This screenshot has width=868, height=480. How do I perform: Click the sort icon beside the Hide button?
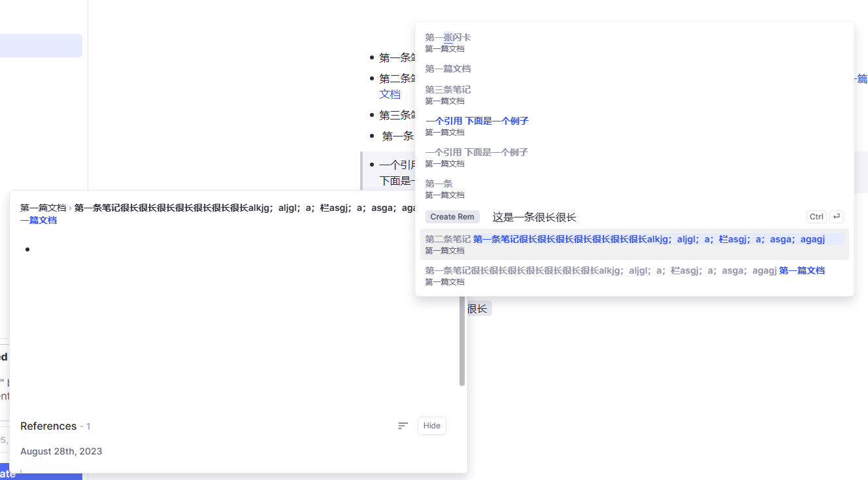[x=403, y=425]
